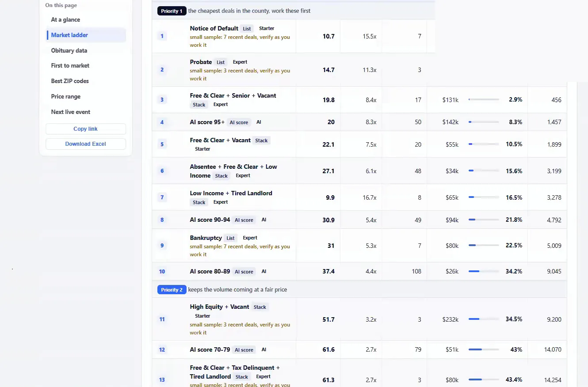Click the Copy link button
Viewport: 588px width, 387px height.
coord(86,129)
